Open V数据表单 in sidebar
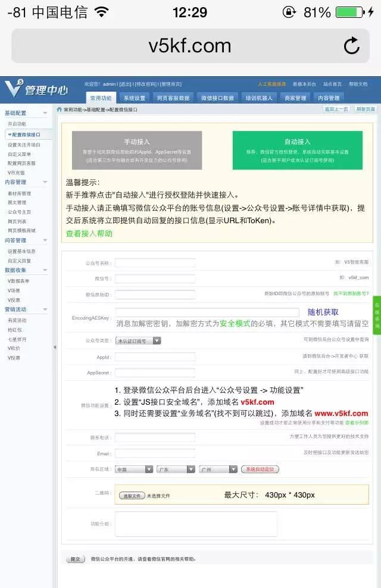Image resolution: width=381 pixels, height=588 pixels. point(18,281)
